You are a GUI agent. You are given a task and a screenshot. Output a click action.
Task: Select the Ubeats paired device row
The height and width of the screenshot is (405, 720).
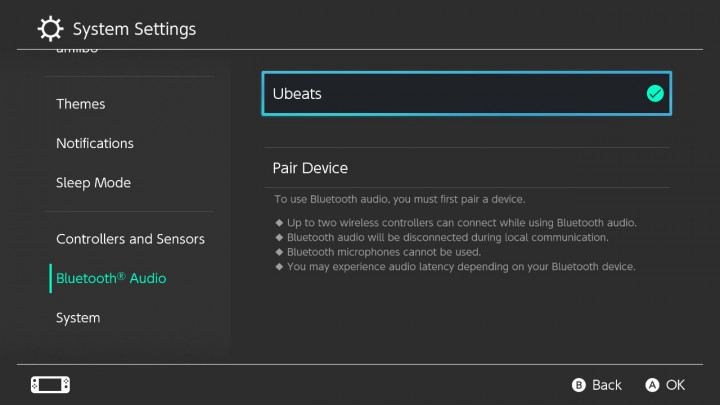click(x=467, y=94)
